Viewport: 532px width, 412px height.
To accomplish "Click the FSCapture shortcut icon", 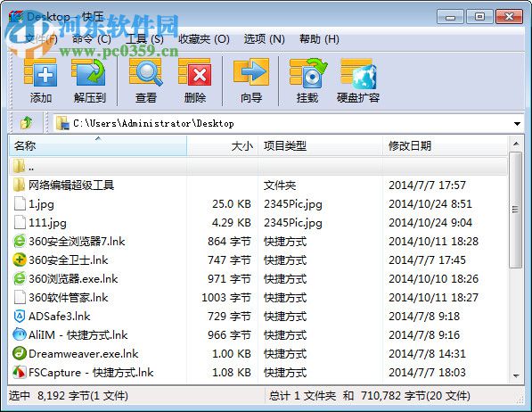I will 20,372.
